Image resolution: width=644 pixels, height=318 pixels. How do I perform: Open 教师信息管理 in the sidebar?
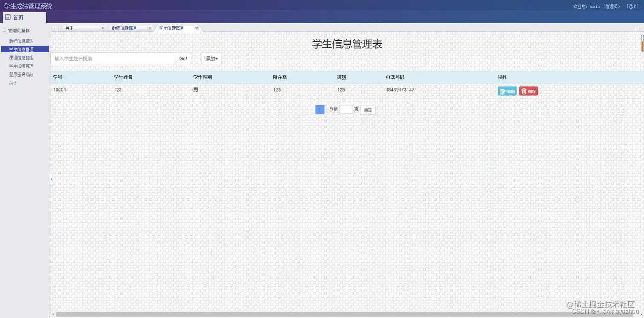tap(21, 41)
